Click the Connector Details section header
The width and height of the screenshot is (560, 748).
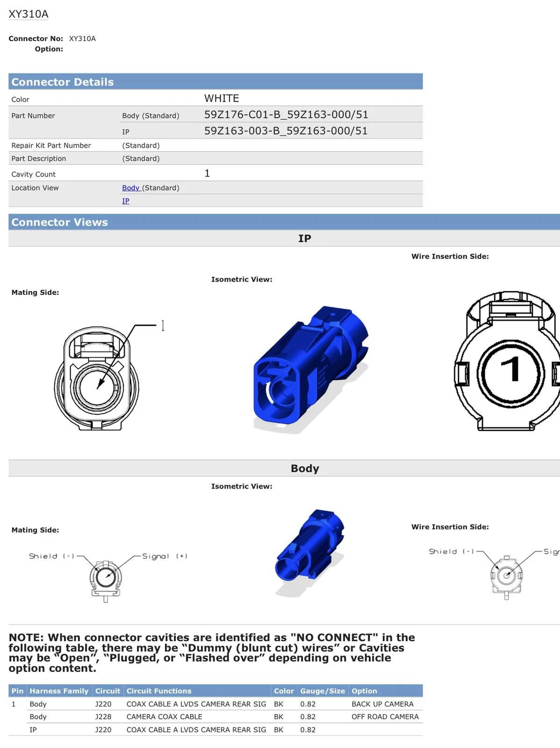click(215, 82)
